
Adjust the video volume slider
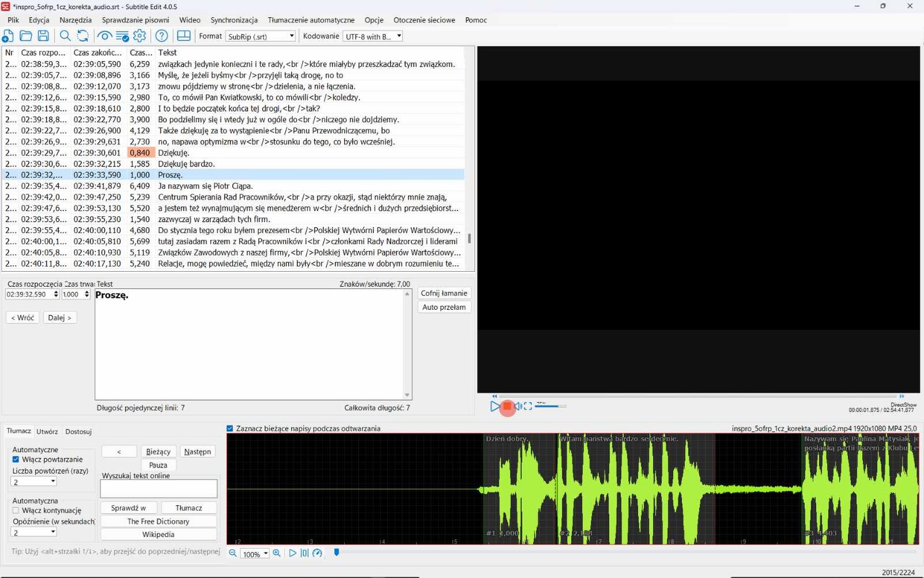click(x=550, y=406)
